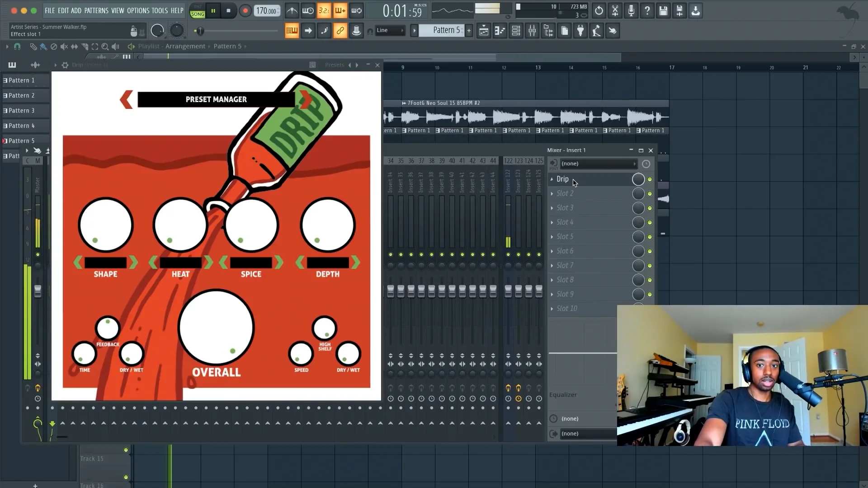
Task: Open the piano roll view icon
Action: click(x=500, y=31)
